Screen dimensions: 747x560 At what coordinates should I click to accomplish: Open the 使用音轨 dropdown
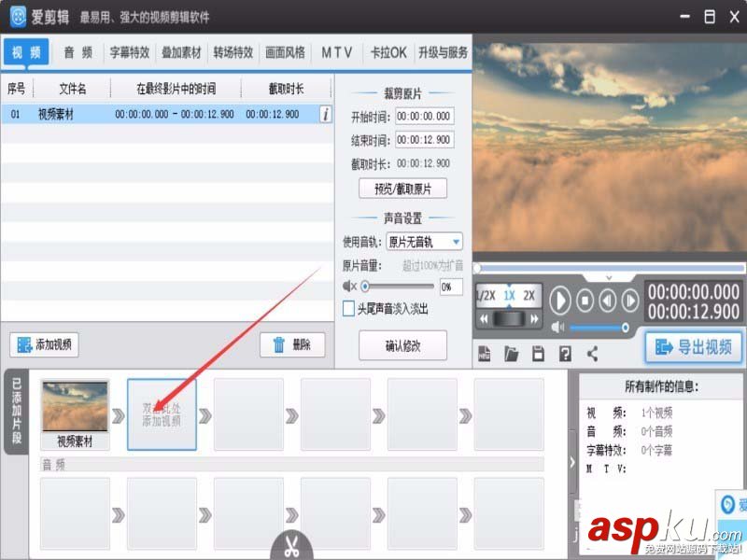click(423, 241)
